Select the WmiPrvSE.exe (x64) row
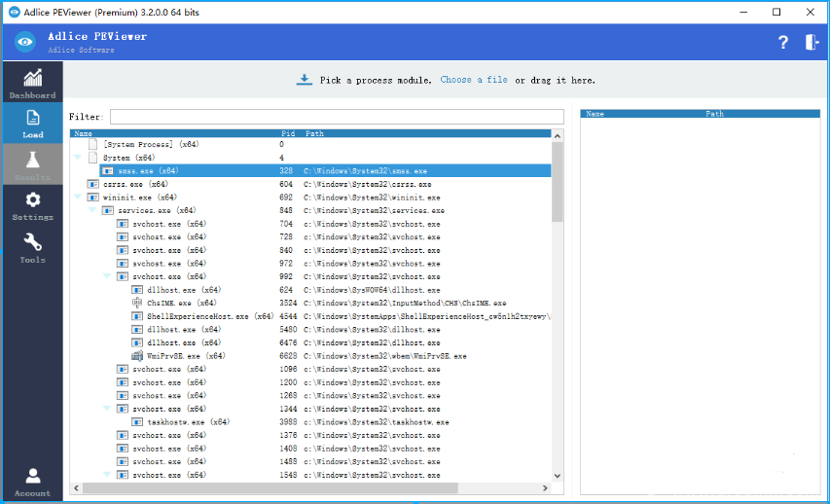The image size is (830, 504). pyautogui.click(x=310, y=356)
